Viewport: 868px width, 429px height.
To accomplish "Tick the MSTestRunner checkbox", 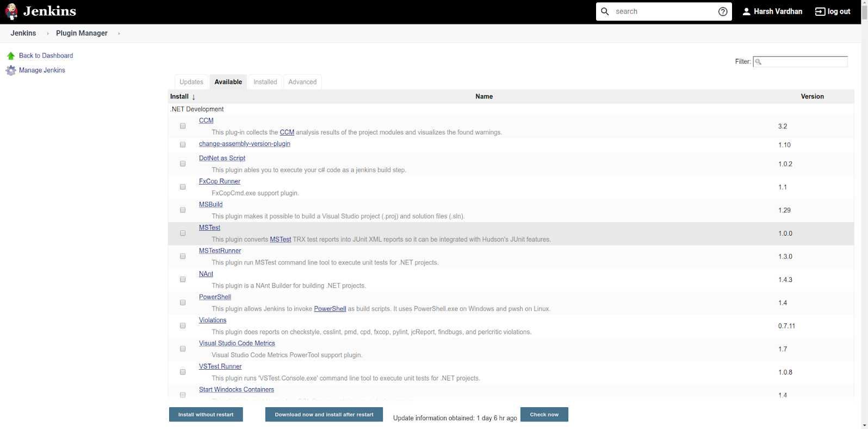I will pyautogui.click(x=183, y=256).
